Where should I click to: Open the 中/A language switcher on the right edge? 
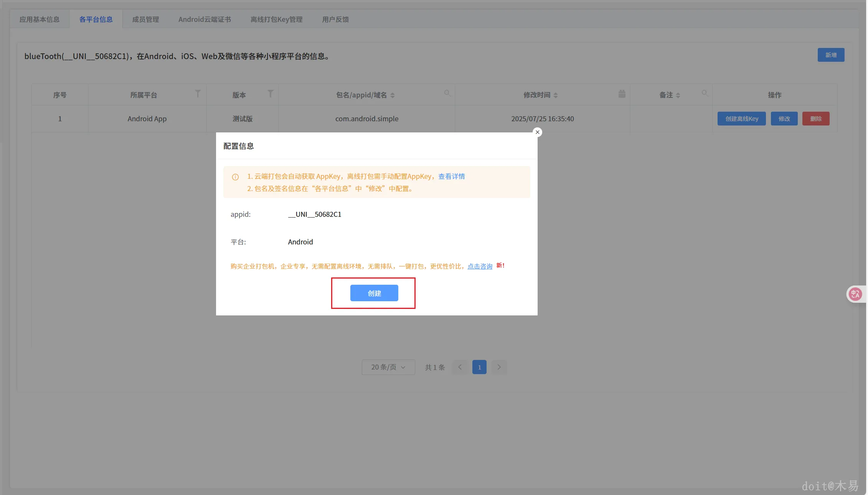pos(856,294)
